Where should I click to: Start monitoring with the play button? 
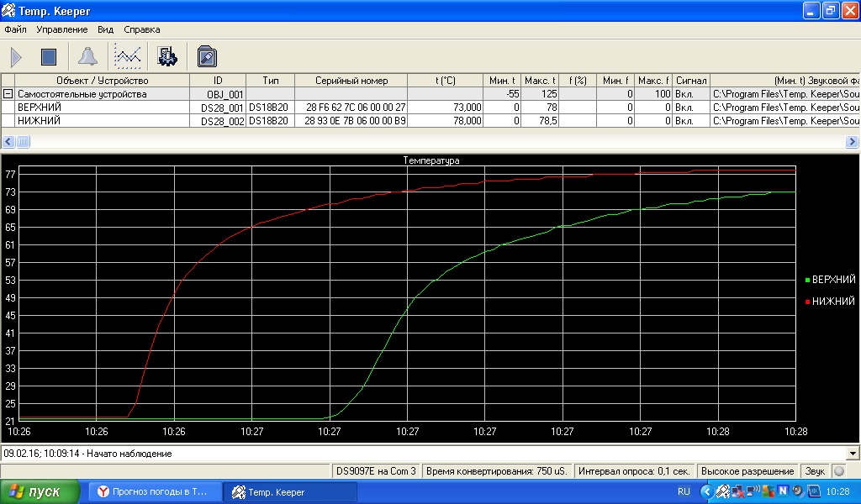pyautogui.click(x=17, y=57)
